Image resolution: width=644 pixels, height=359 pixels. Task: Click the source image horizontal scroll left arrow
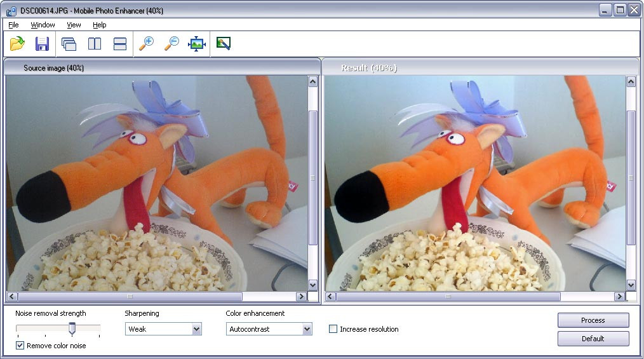(x=11, y=296)
